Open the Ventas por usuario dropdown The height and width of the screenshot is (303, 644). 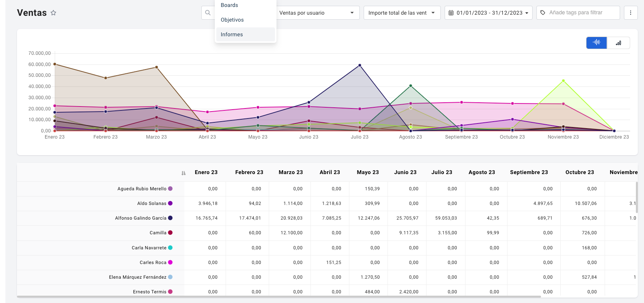[x=317, y=13]
